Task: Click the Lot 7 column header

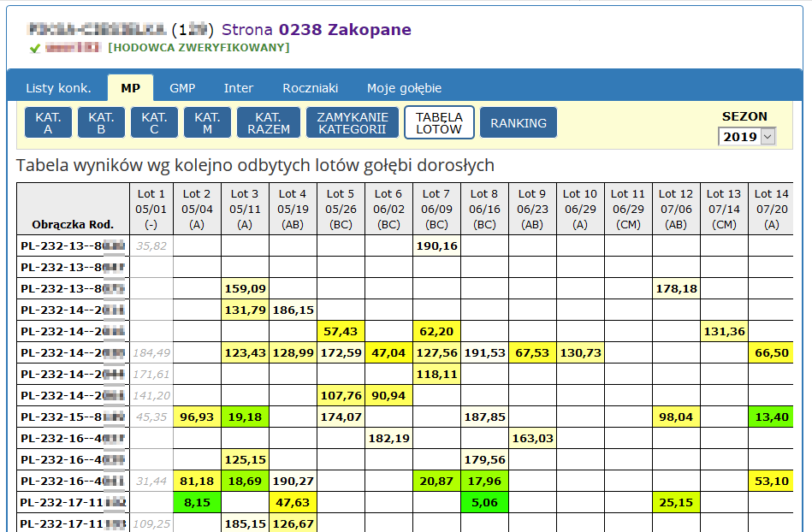Action: pos(436,209)
